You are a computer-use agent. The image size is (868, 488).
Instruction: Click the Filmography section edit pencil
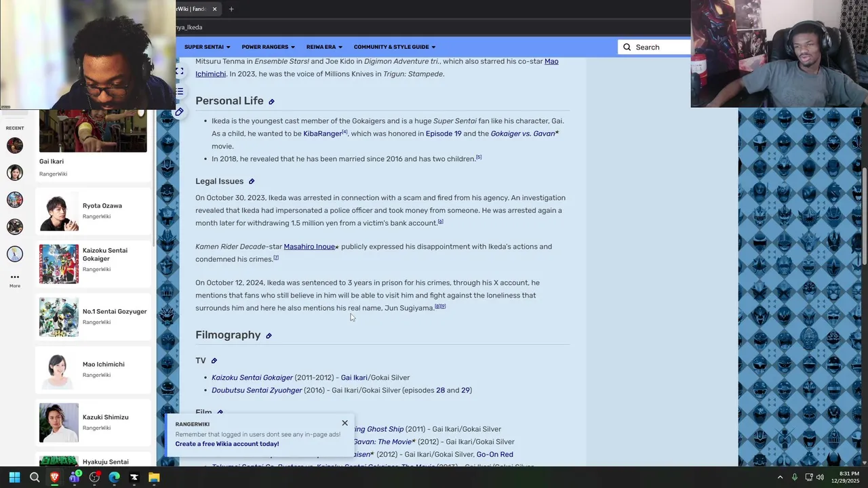[269, 335]
